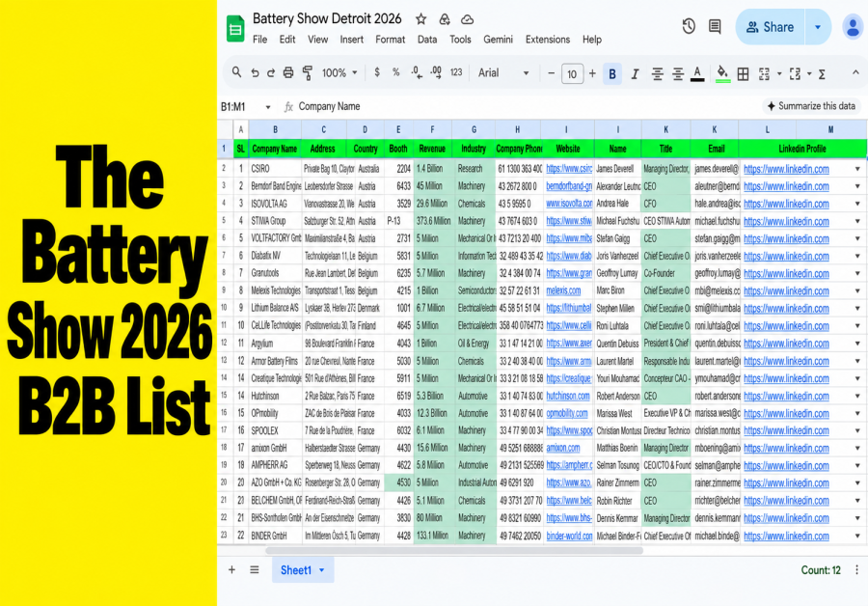Format as percent
This screenshot has height=606, width=868.
tap(395, 72)
